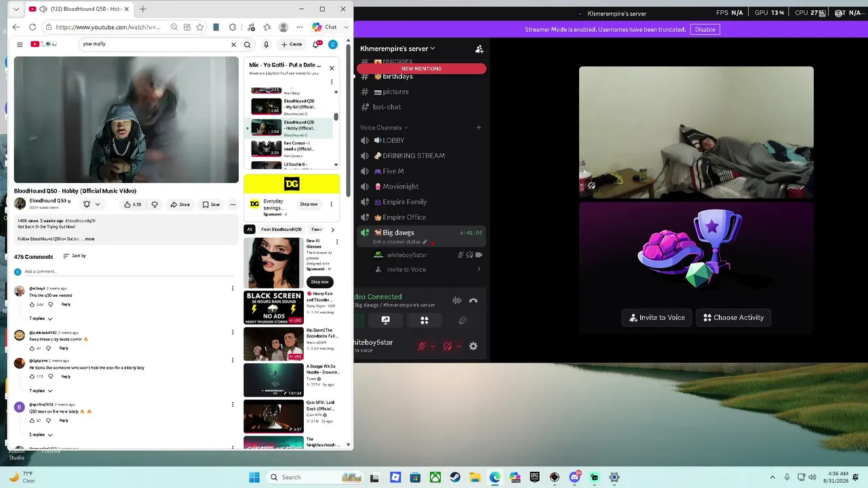Select the 'From Bloodhound Q50' chip

pyautogui.click(x=281, y=230)
